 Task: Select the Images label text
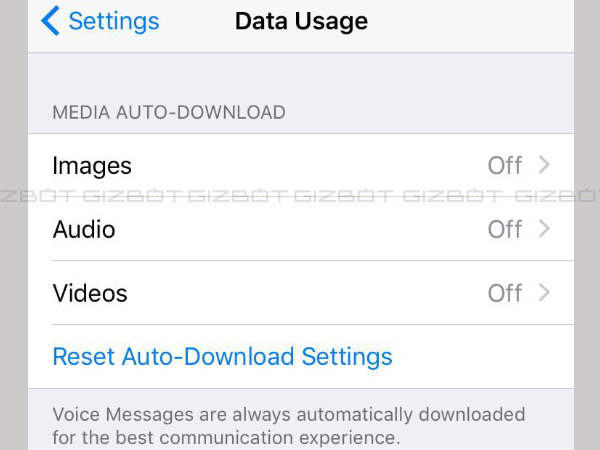tap(92, 166)
